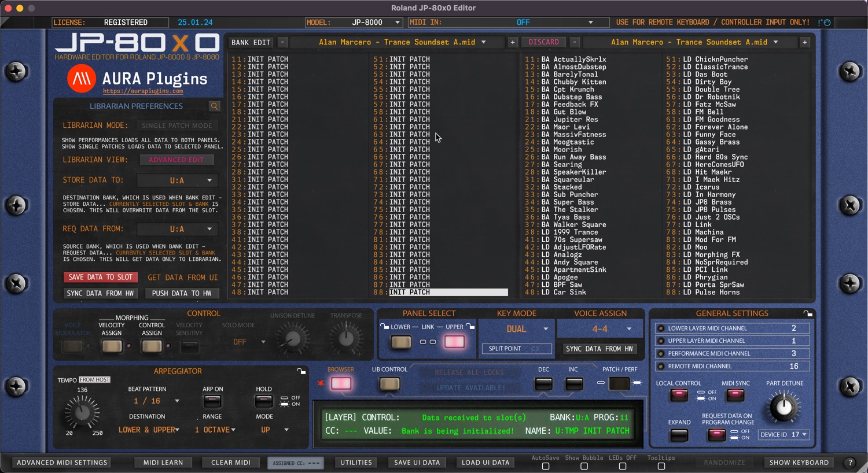Click the Part Detune knob
The image size is (868, 473).
[784, 407]
